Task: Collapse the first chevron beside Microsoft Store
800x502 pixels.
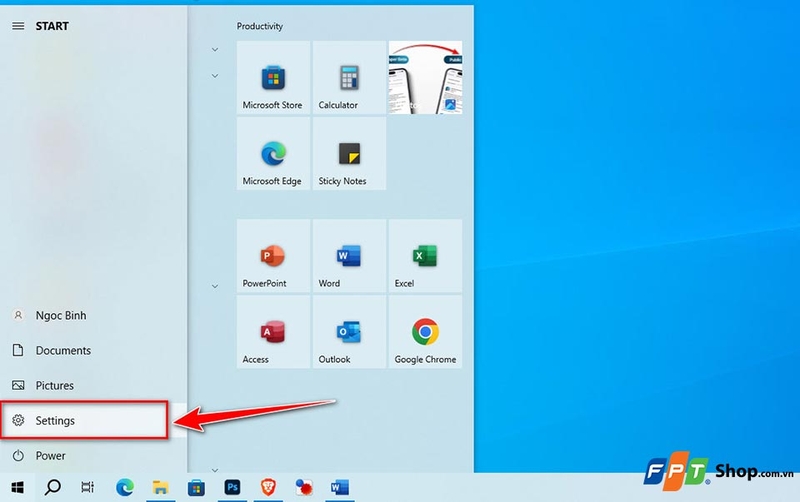Action: 215,49
